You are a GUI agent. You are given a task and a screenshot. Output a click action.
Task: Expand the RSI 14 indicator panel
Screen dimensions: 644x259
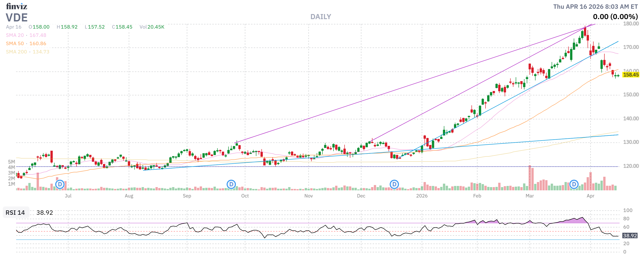coord(15,213)
